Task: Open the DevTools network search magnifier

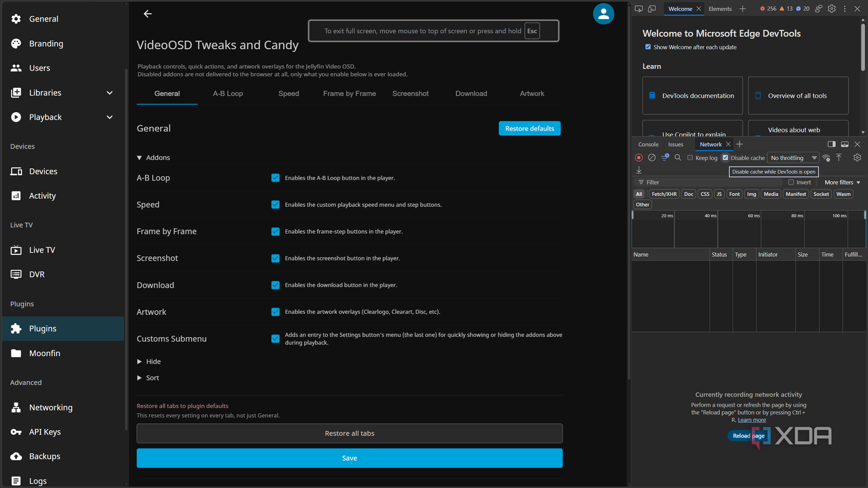Action: (x=678, y=158)
